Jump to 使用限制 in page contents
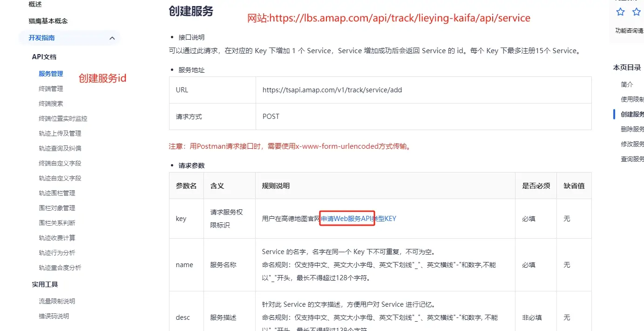644x331 pixels. coord(632,99)
